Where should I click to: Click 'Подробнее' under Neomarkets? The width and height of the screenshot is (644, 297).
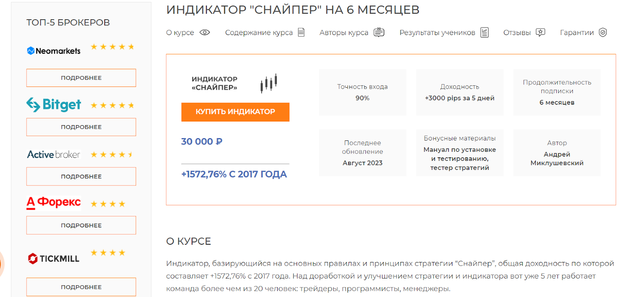81,78
